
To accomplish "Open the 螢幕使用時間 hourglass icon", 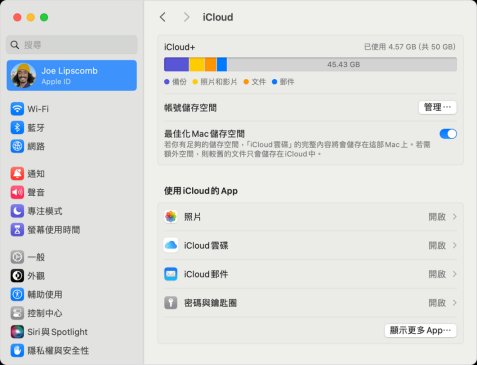I will coord(17,229).
